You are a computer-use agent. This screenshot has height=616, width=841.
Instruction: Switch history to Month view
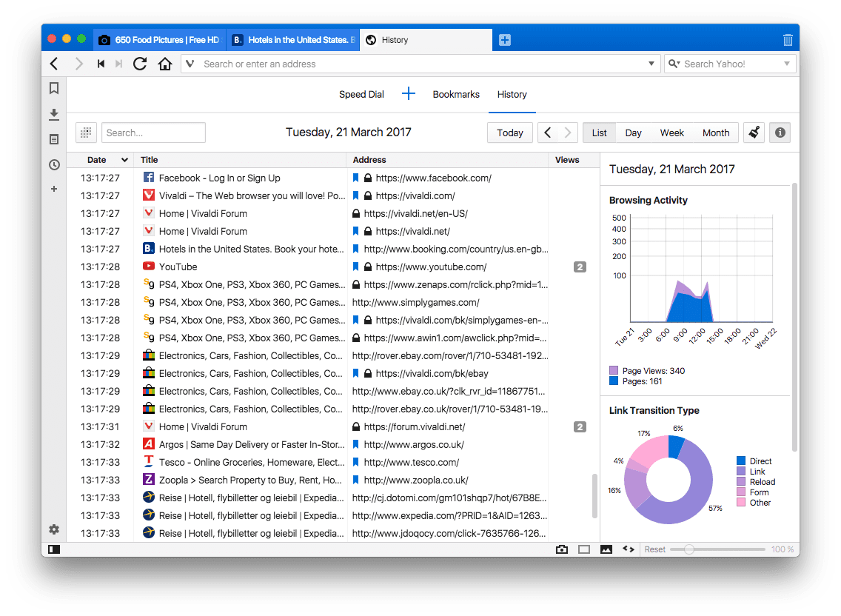tap(716, 133)
